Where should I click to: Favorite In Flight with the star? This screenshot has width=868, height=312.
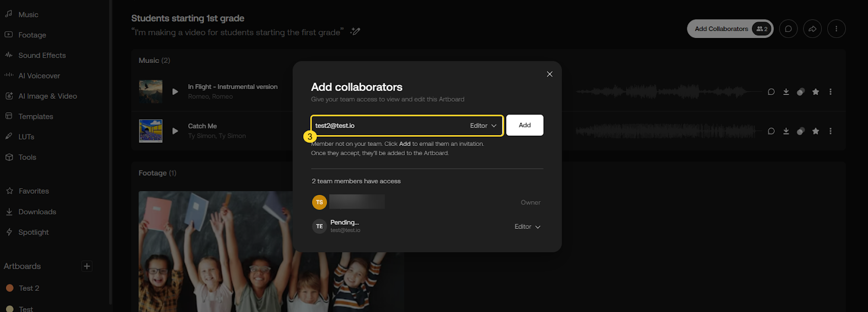tap(815, 92)
